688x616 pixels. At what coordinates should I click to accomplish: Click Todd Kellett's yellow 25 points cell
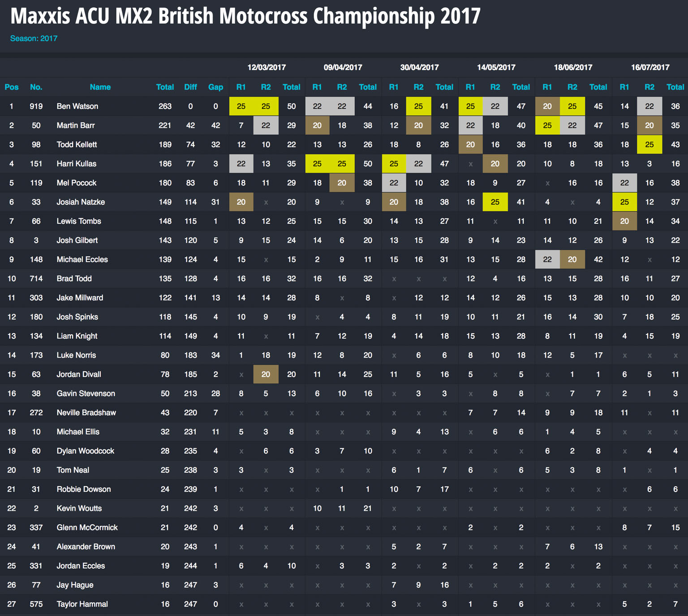coord(649,145)
